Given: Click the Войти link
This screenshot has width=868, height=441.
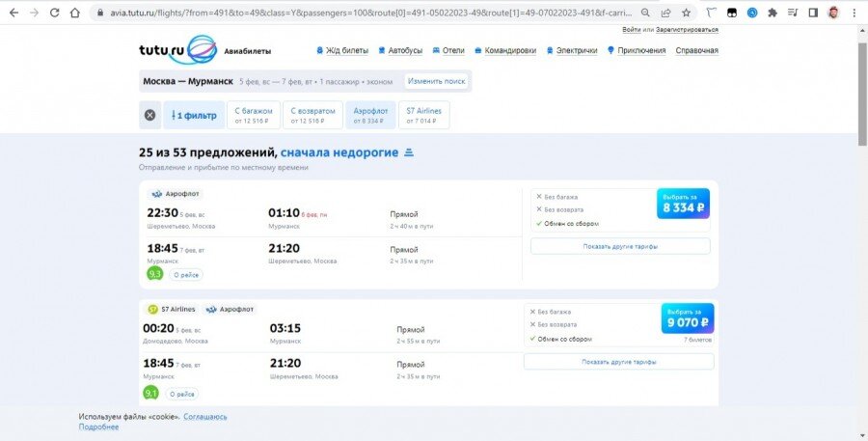Looking at the screenshot, I should 631,29.
